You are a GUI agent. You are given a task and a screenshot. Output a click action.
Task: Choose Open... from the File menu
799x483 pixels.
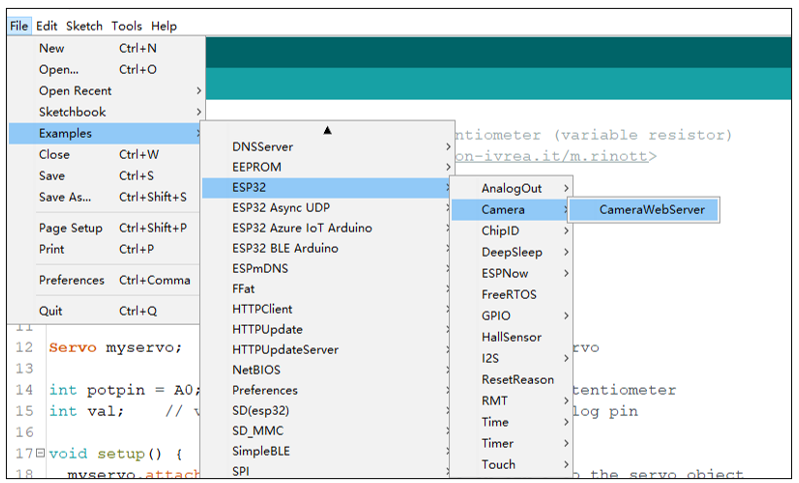tap(106, 69)
